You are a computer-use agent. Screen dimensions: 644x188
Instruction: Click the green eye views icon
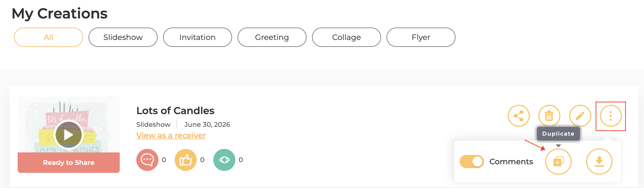pos(224,160)
